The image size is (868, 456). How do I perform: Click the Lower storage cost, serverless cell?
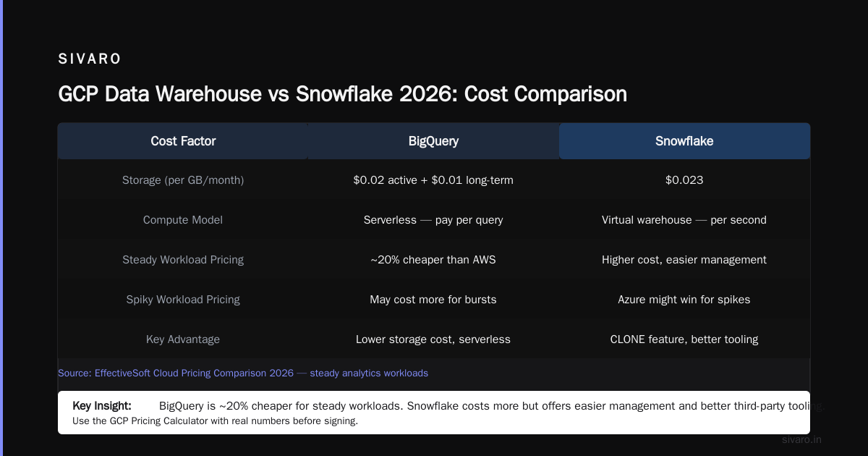(433, 339)
